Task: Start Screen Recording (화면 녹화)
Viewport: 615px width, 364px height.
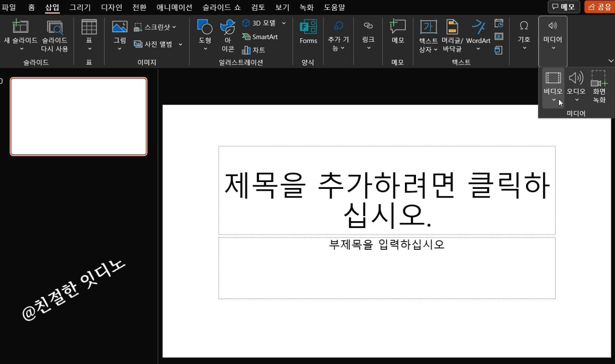Action: tap(599, 87)
